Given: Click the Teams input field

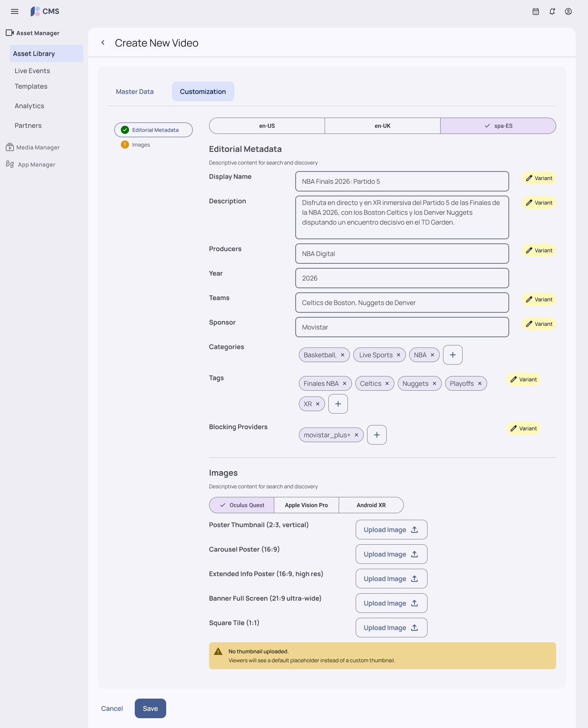Looking at the screenshot, I should pos(402,303).
